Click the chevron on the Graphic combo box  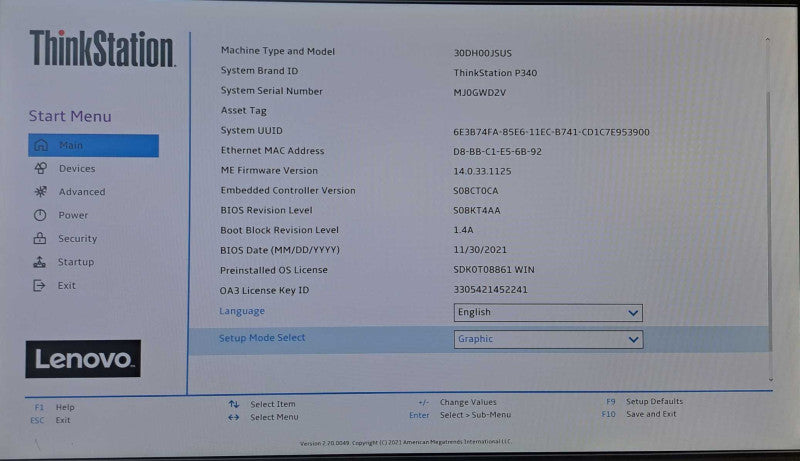click(x=634, y=340)
